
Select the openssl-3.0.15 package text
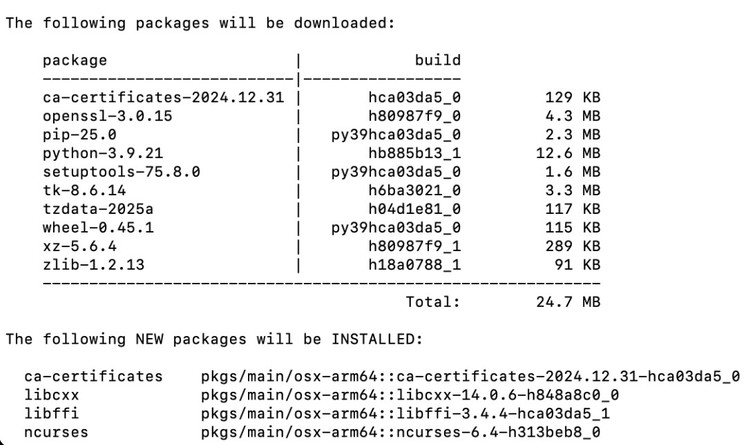(108, 116)
